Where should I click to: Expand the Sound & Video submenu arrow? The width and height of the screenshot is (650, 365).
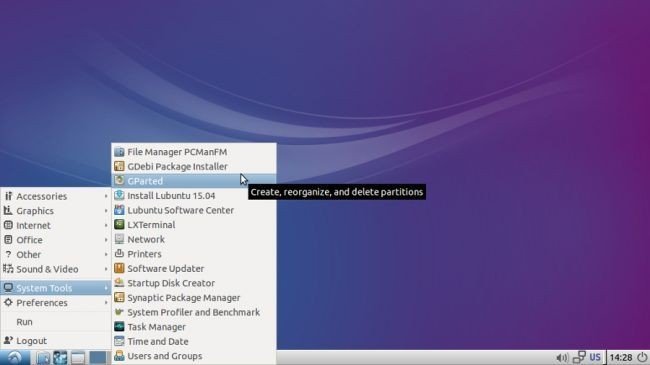[x=106, y=269]
